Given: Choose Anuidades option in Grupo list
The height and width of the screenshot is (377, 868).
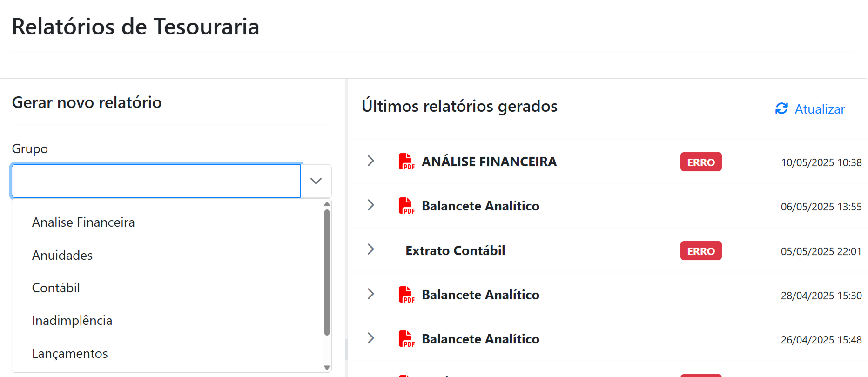Looking at the screenshot, I should pos(62,256).
